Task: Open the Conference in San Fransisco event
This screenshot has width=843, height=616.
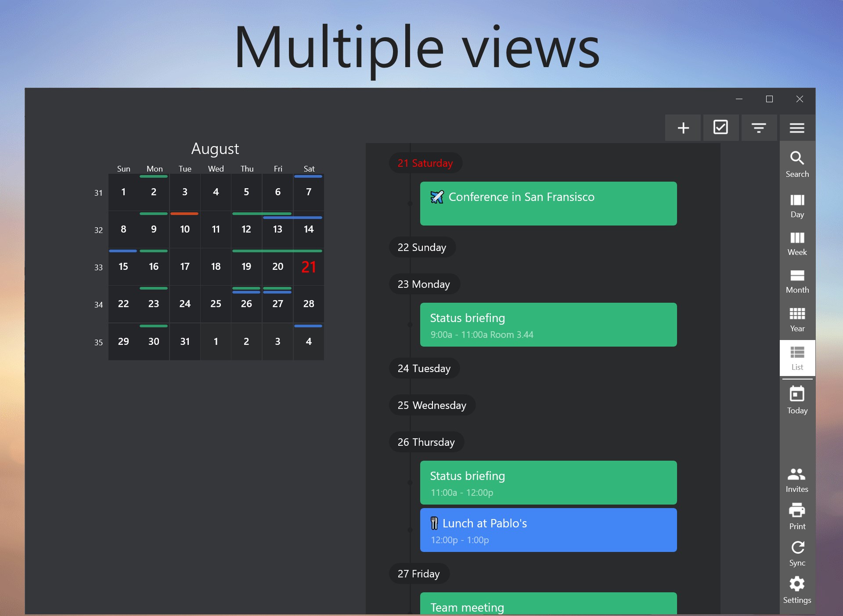Action: pyautogui.click(x=548, y=203)
